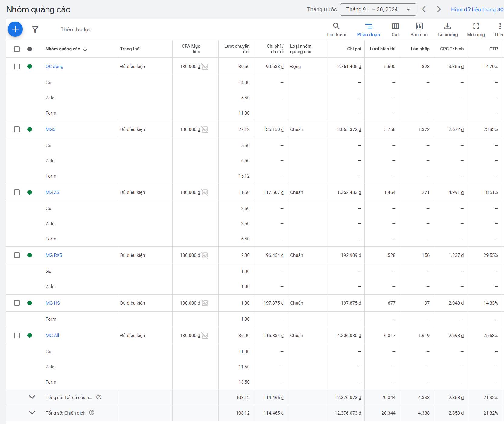
Task: Sort by Chi phí column header
Action: click(x=354, y=49)
